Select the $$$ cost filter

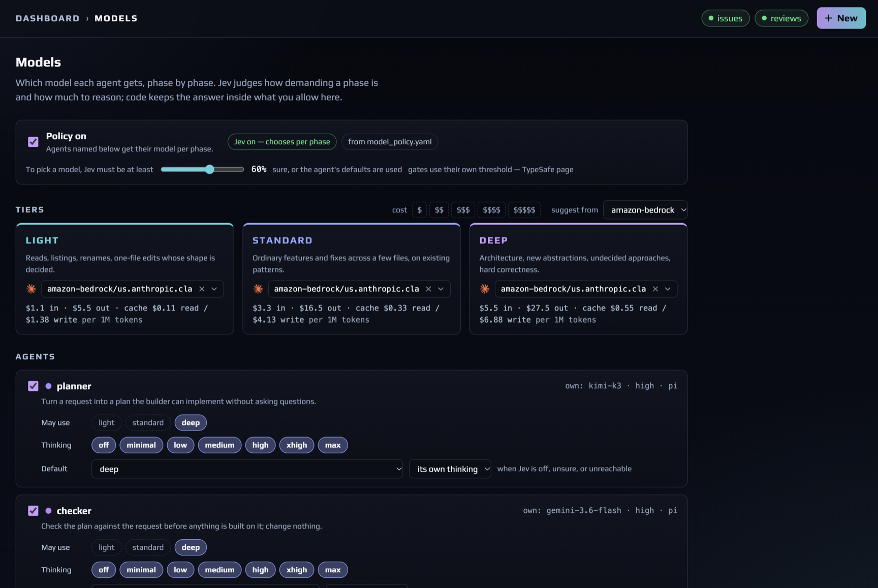[x=463, y=210]
